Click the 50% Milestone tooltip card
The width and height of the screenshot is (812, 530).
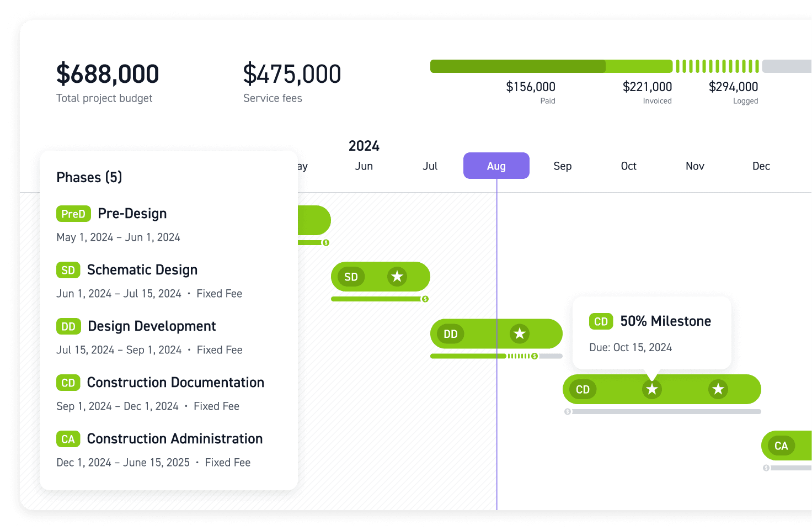click(652, 332)
